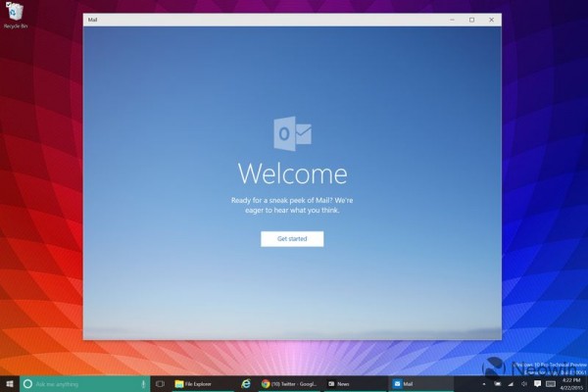
Task: Click the microphone icon in search box
Action: [144, 383]
